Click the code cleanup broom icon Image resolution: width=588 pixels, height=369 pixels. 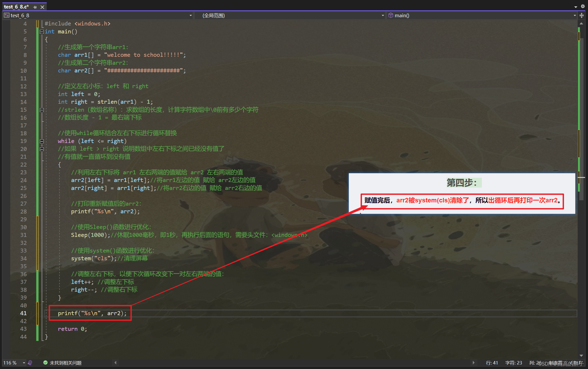click(x=30, y=363)
